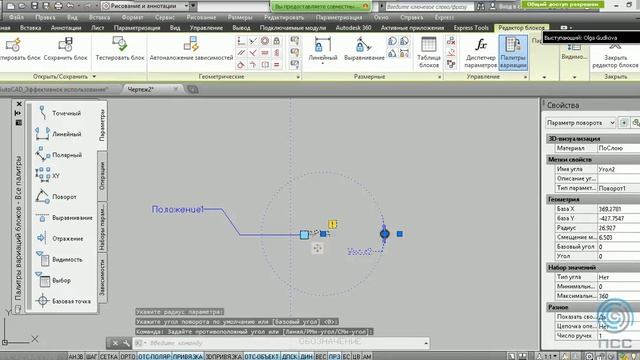
Task: Apply the vertical geometric constraint
Action: click(x=276, y=53)
